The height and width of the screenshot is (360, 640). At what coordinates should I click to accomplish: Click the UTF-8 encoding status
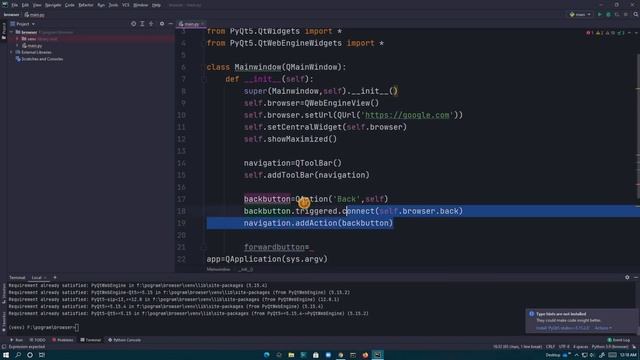pos(564,347)
